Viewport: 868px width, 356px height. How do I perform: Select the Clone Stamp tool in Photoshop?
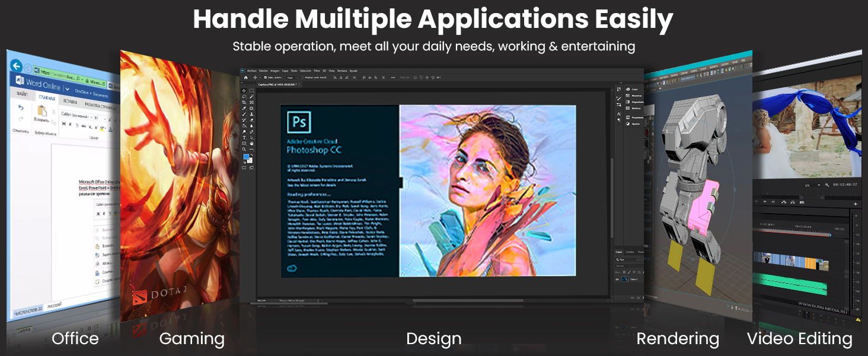point(251,115)
